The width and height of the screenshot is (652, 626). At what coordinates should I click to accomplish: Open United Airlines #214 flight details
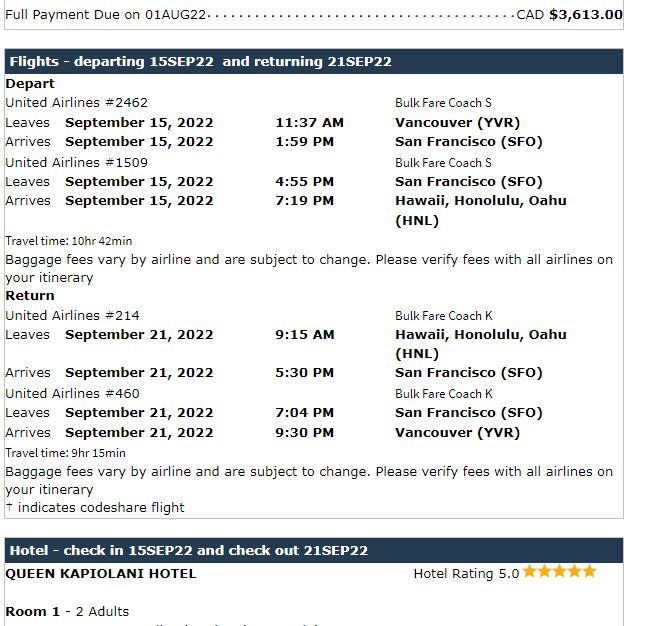pyautogui.click(x=73, y=316)
